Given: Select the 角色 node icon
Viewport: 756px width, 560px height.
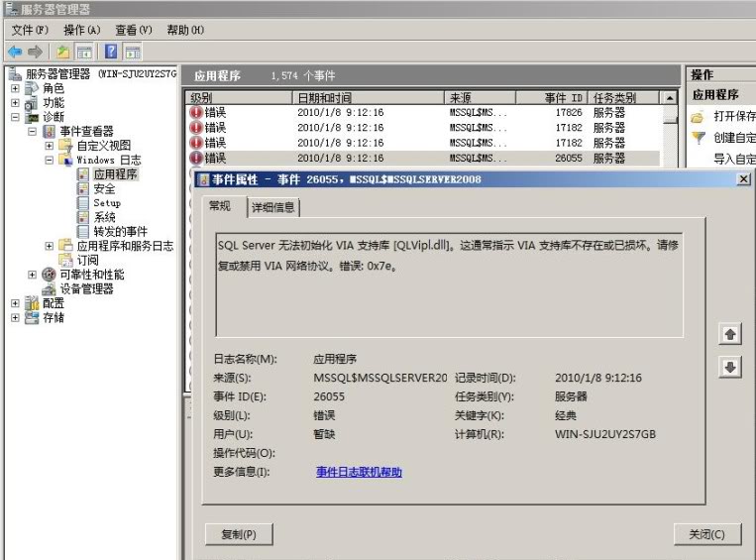Looking at the screenshot, I should [32, 88].
